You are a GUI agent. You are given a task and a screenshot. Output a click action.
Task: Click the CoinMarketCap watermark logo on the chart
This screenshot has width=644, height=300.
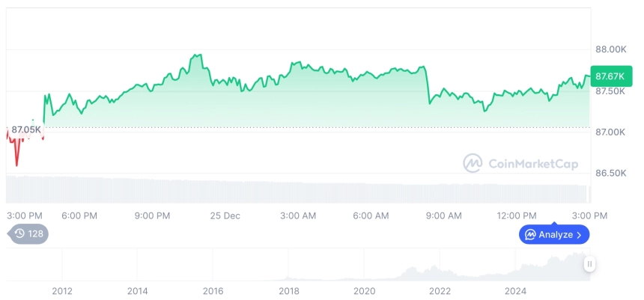(473, 163)
